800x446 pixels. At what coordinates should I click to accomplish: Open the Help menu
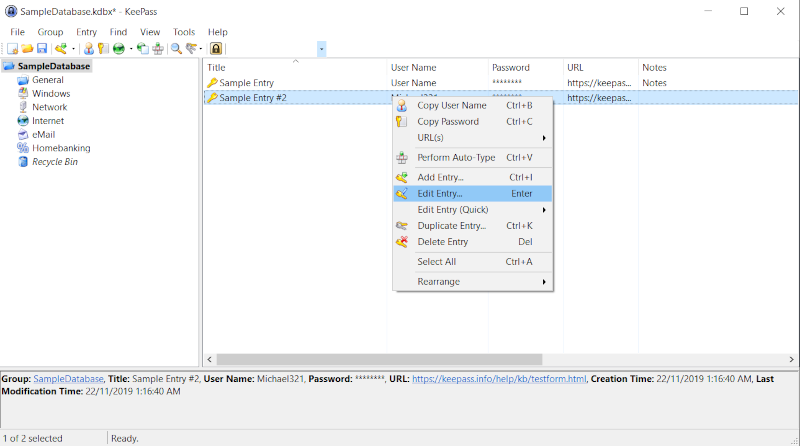pos(217,32)
